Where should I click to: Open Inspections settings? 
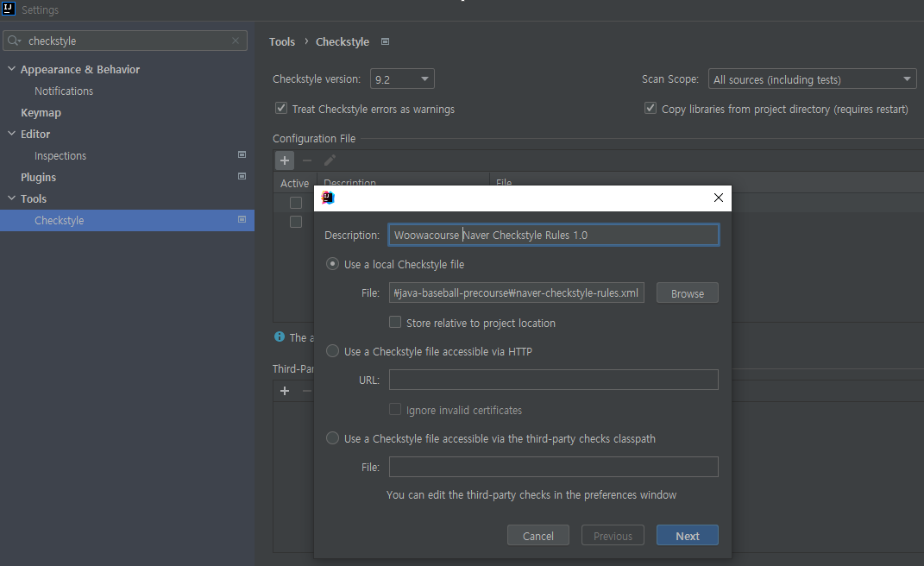click(x=60, y=155)
